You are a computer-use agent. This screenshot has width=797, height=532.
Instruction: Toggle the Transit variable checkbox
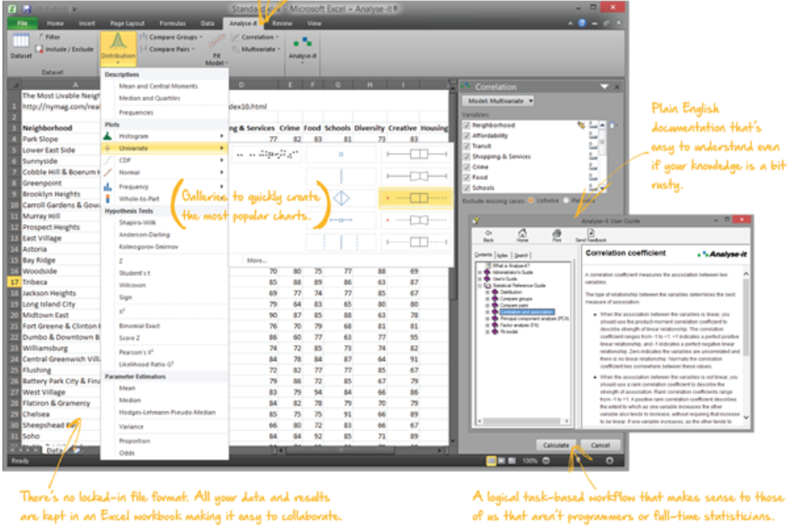(467, 147)
